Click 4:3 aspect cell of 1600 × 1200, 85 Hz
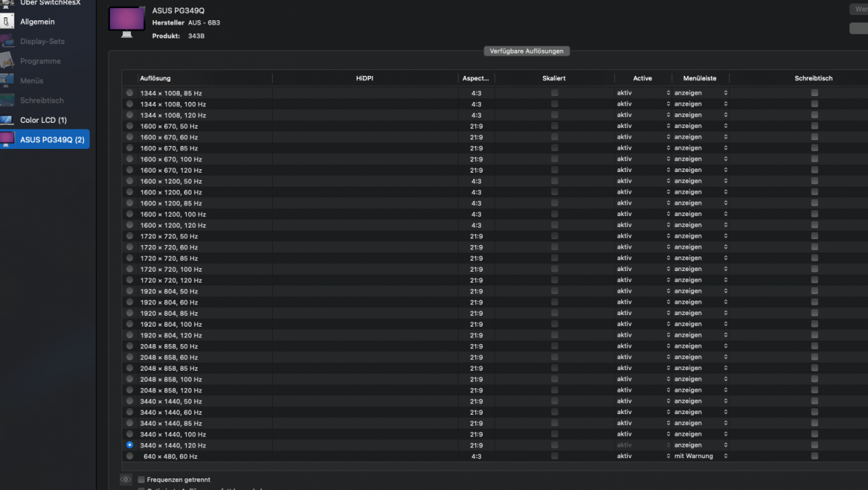 476,203
